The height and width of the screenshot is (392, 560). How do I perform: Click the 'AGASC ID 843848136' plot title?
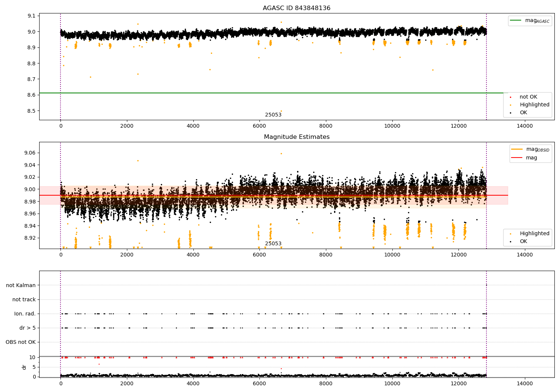pyautogui.click(x=296, y=8)
